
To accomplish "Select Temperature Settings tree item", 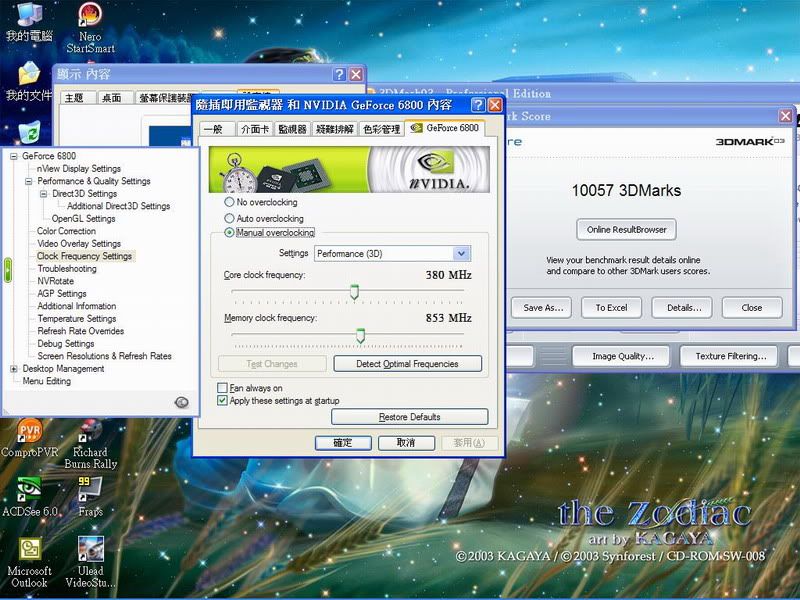I will 77,318.
